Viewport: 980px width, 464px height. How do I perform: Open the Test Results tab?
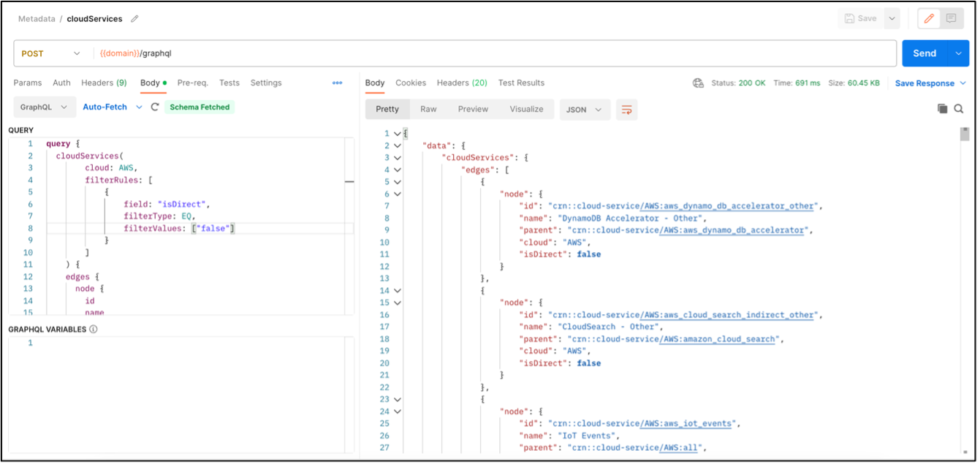click(521, 83)
